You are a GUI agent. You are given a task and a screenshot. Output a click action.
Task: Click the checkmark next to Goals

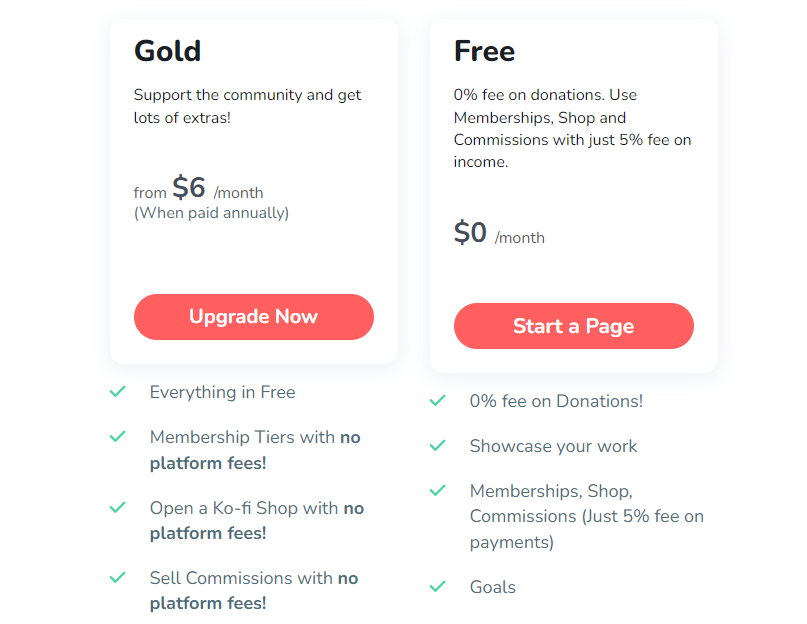point(437,587)
